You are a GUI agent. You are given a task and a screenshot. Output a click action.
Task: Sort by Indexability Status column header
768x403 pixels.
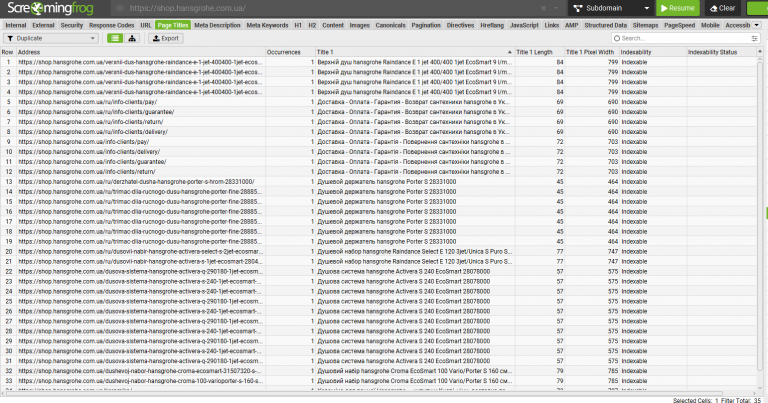(721, 52)
